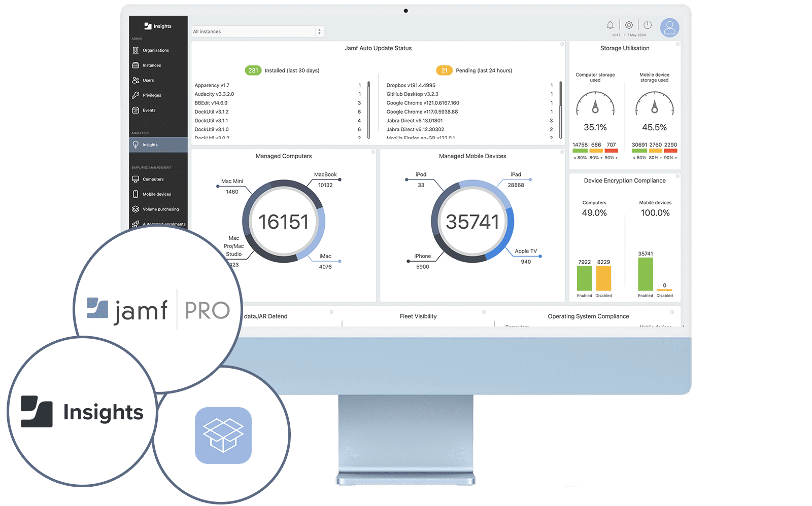This screenshot has height=506, width=812.
Task: Click the Managed Mobile Devices total 35741
Action: (x=472, y=222)
